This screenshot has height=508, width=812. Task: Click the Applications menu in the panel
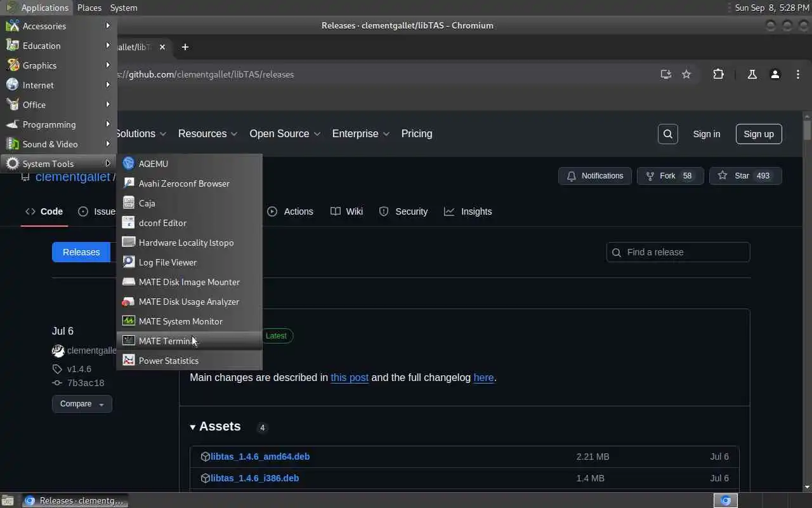point(37,8)
